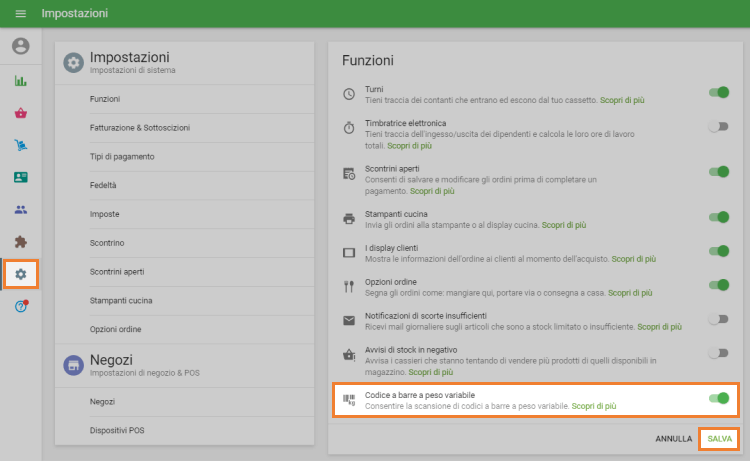Viewport: 750px width, 461px height.
Task: Open Scopri di più link for Stampanti cucina
Action: point(564,225)
